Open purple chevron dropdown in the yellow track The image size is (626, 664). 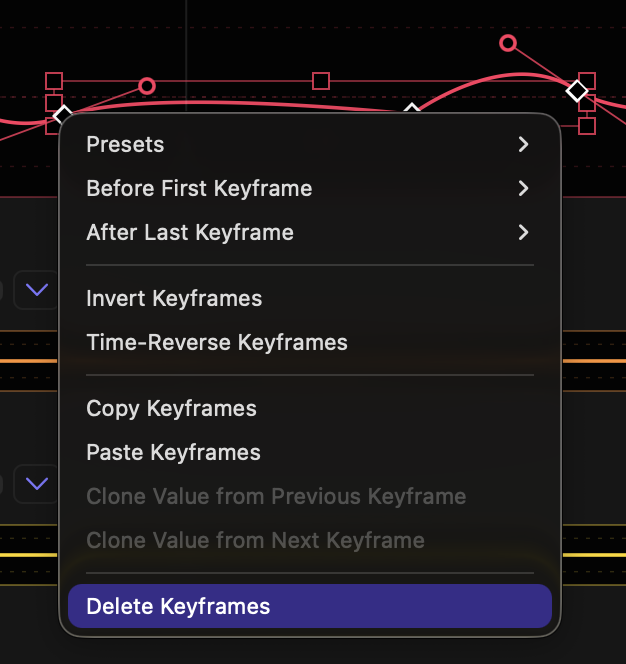(x=37, y=484)
